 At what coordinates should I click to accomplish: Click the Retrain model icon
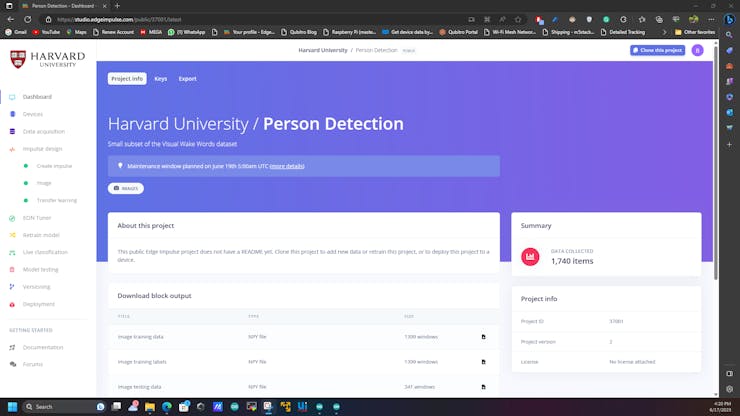pyautogui.click(x=12, y=235)
